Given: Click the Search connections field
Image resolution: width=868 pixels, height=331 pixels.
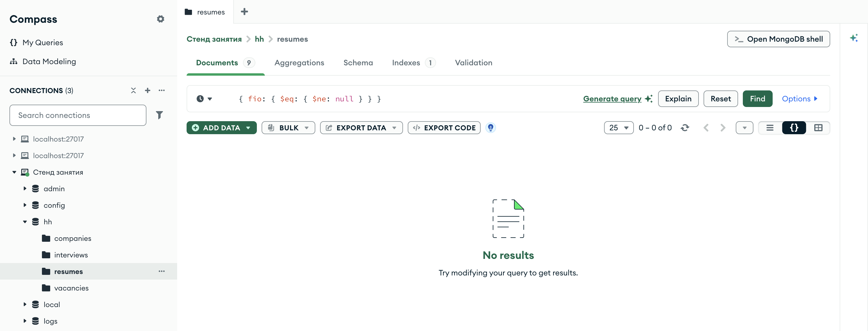Looking at the screenshot, I should (78, 115).
